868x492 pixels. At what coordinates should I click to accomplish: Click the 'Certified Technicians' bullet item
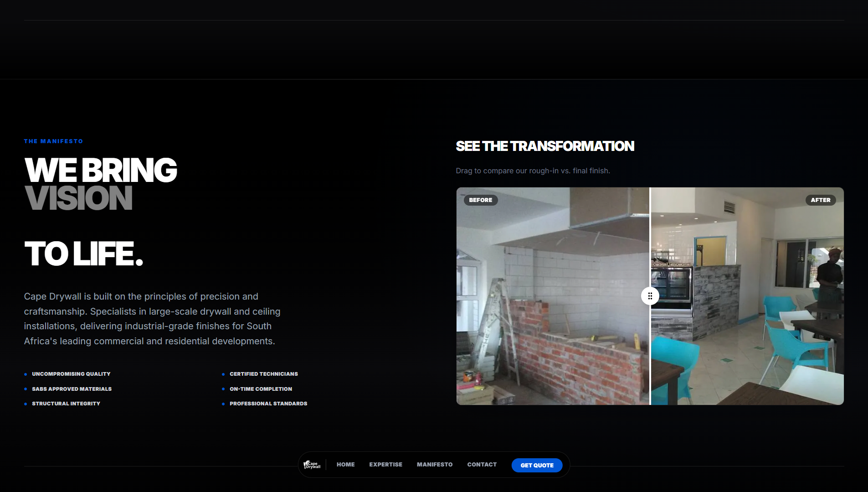click(x=263, y=374)
